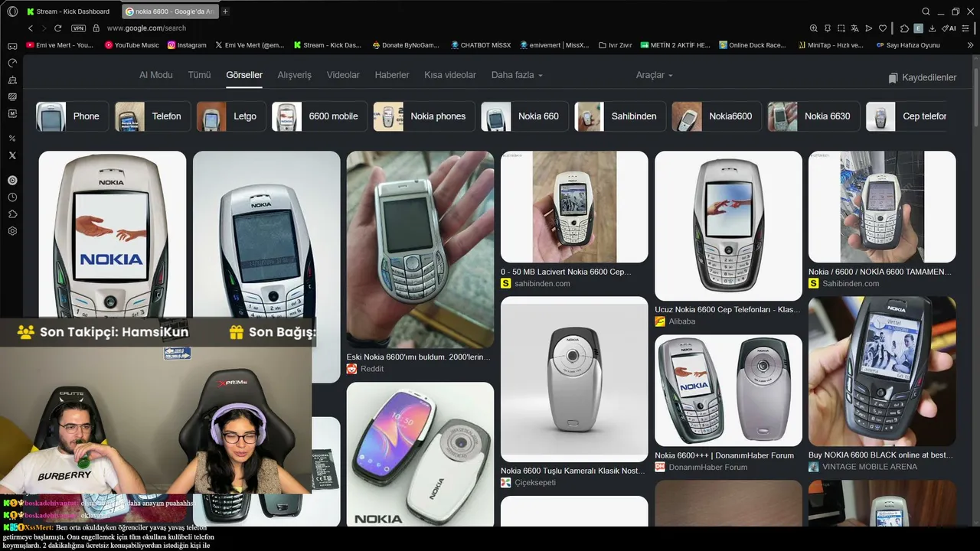
Task: Open the Easy Setup panel
Action: (965, 28)
